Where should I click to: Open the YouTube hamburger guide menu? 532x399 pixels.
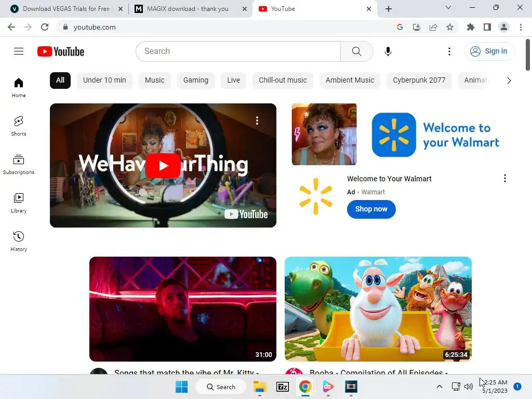19,51
